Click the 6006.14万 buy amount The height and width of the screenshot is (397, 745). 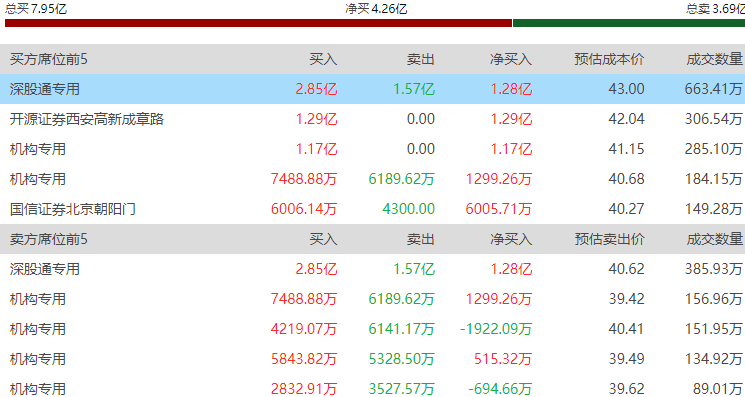(305, 209)
